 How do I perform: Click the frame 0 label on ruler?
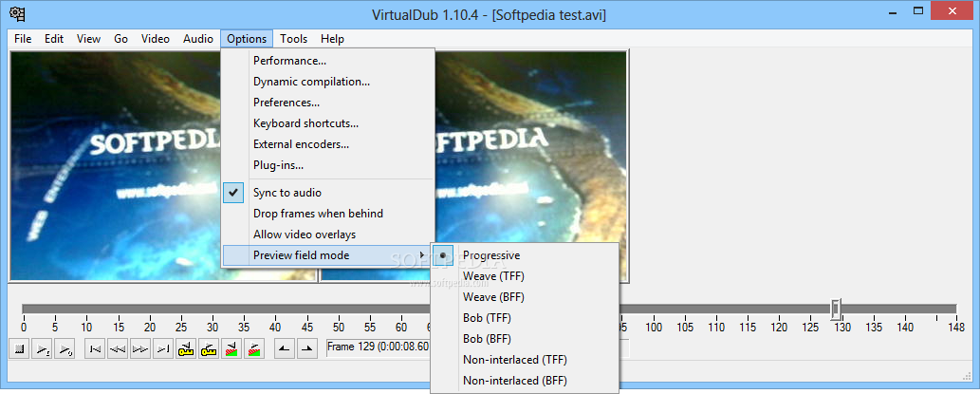tap(24, 328)
